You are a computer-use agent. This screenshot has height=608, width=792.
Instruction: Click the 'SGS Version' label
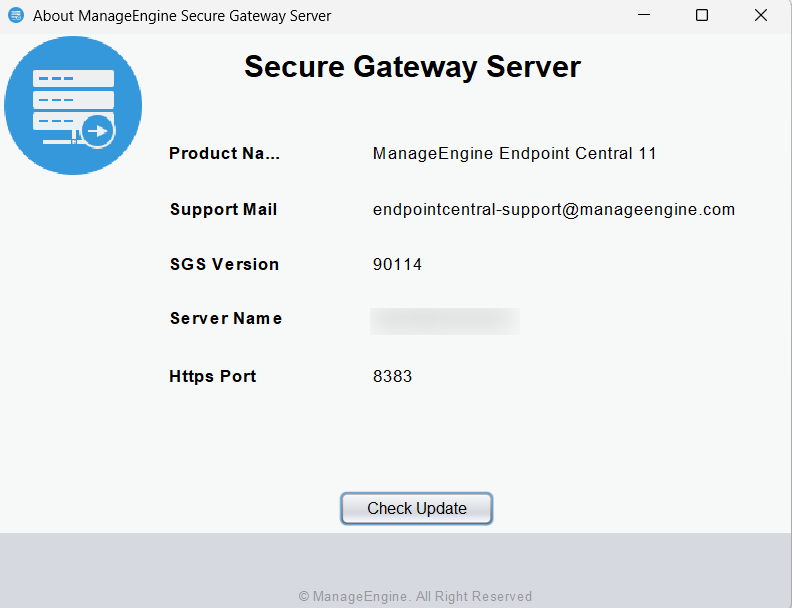point(224,264)
